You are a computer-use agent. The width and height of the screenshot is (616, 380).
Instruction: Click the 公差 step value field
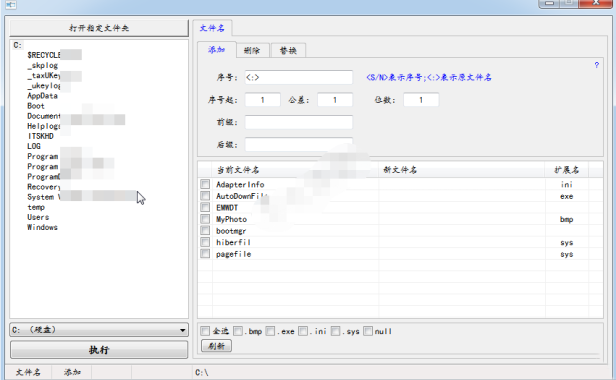pos(335,100)
